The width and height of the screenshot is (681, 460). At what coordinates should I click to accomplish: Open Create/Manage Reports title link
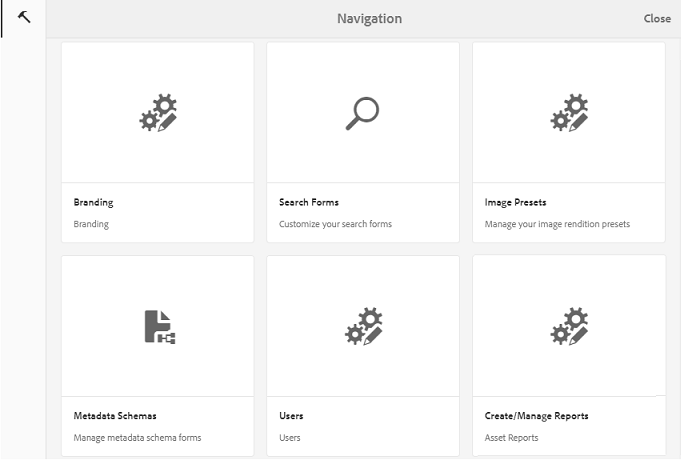coord(536,416)
